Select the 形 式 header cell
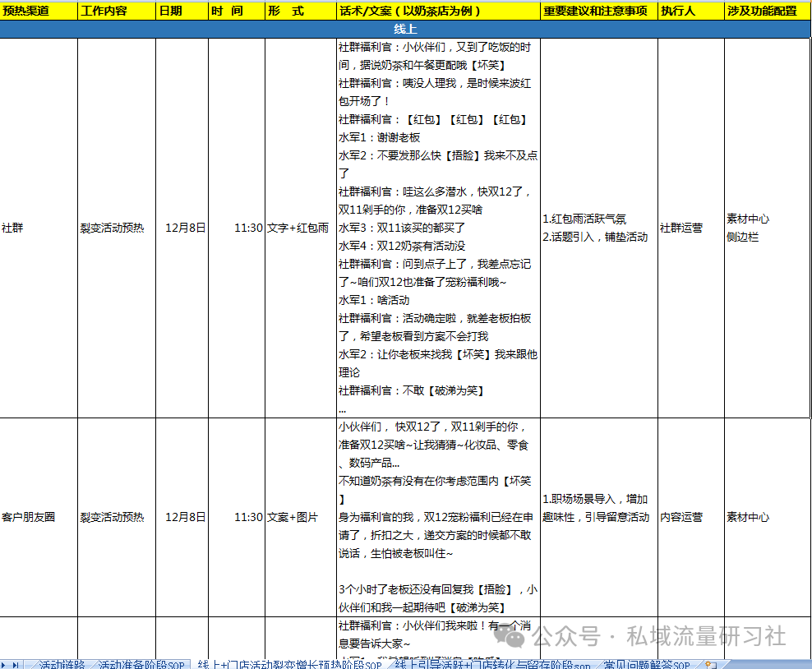Image resolution: width=812 pixels, height=669 pixels. click(x=300, y=11)
